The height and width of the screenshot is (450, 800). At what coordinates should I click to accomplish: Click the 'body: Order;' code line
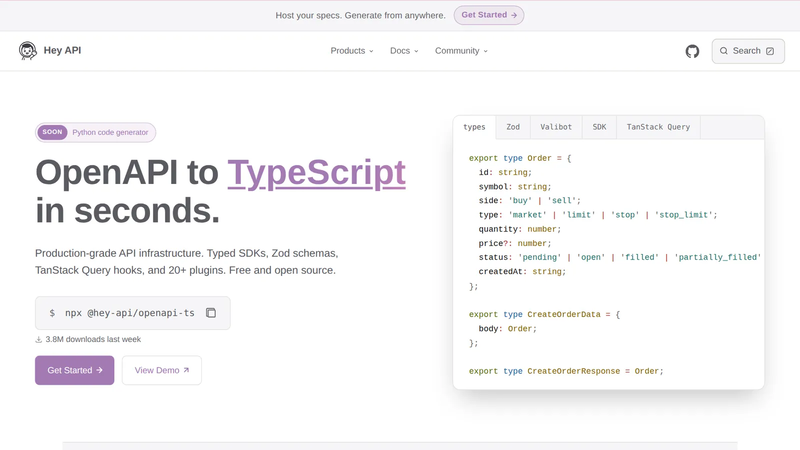(507, 329)
